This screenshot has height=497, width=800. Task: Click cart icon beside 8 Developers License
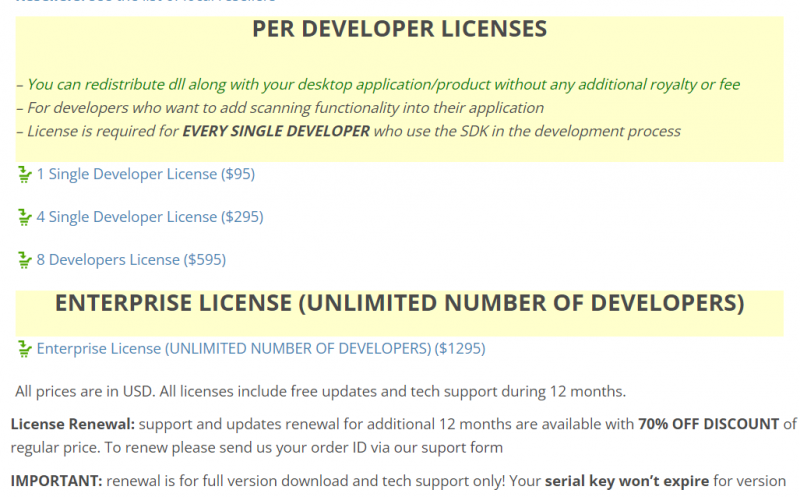[25, 261]
